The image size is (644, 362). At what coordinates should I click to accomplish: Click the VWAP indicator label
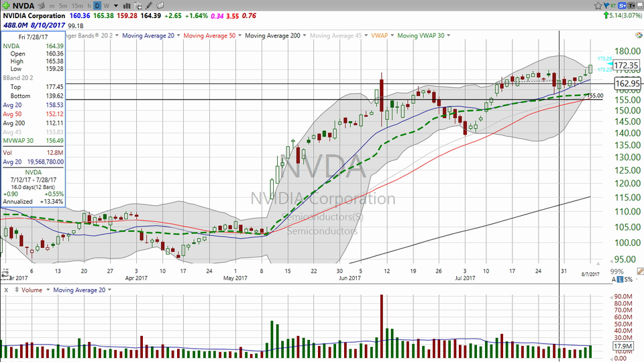pyautogui.click(x=380, y=36)
